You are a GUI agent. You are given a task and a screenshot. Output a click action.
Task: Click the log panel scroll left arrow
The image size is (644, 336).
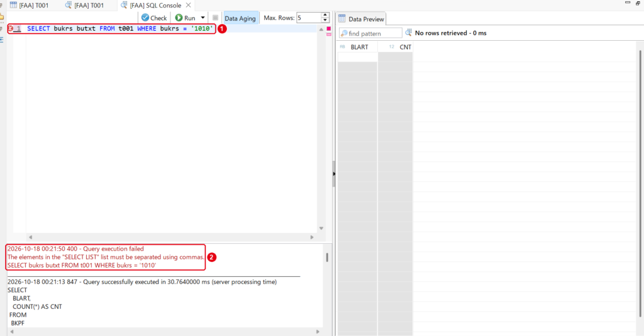coord(11,332)
